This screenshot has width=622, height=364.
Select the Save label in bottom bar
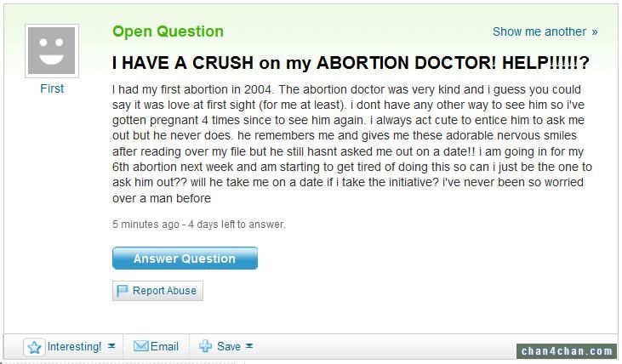(229, 346)
